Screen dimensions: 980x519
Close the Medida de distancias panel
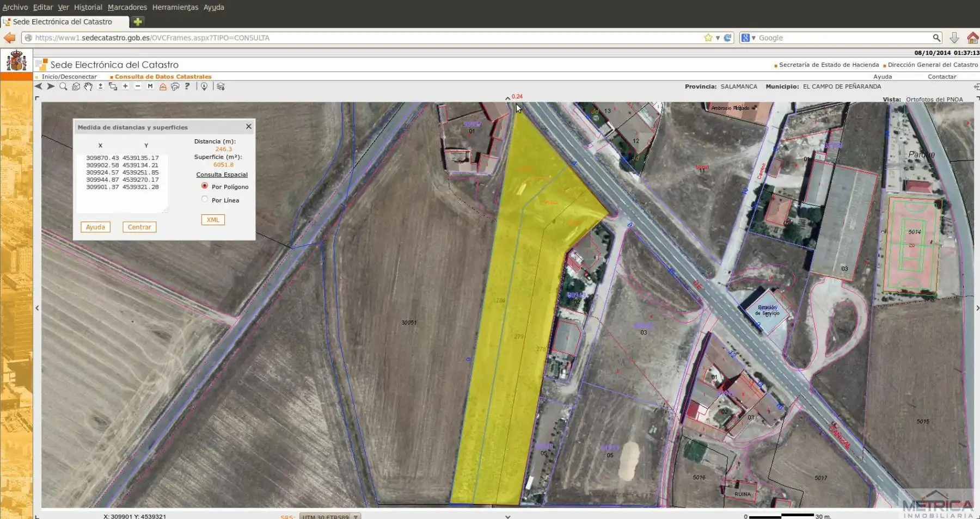(x=249, y=126)
